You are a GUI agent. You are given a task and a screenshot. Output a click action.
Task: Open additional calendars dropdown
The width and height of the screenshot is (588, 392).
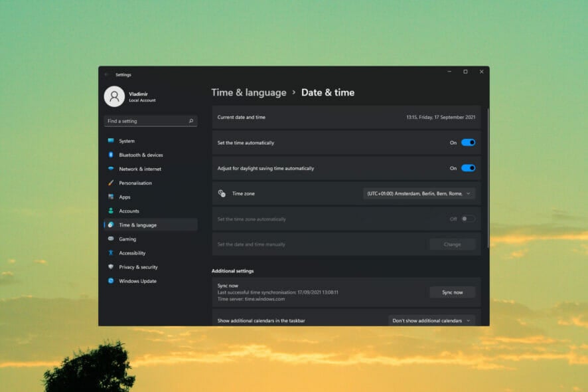[x=431, y=320]
